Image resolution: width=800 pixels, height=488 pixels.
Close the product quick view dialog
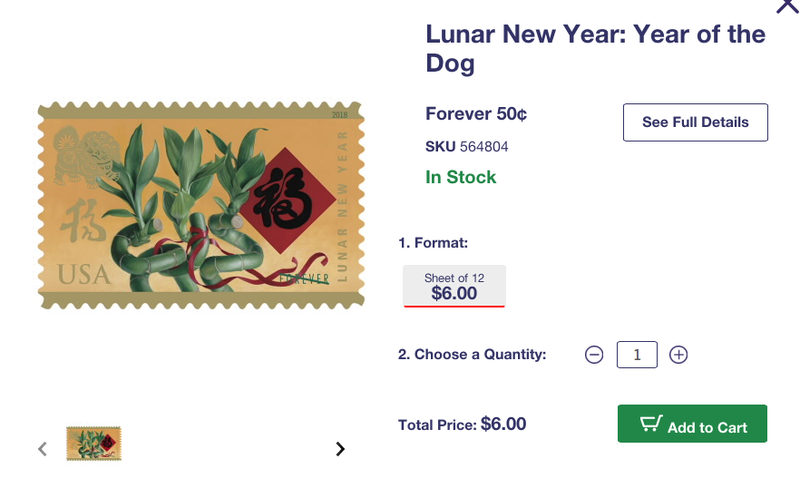787,6
